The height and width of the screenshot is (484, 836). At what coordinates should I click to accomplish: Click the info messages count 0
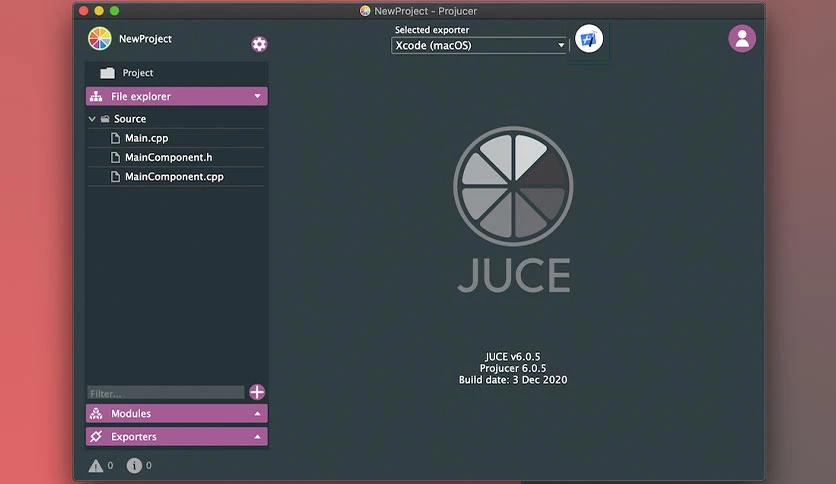[149, 465]
